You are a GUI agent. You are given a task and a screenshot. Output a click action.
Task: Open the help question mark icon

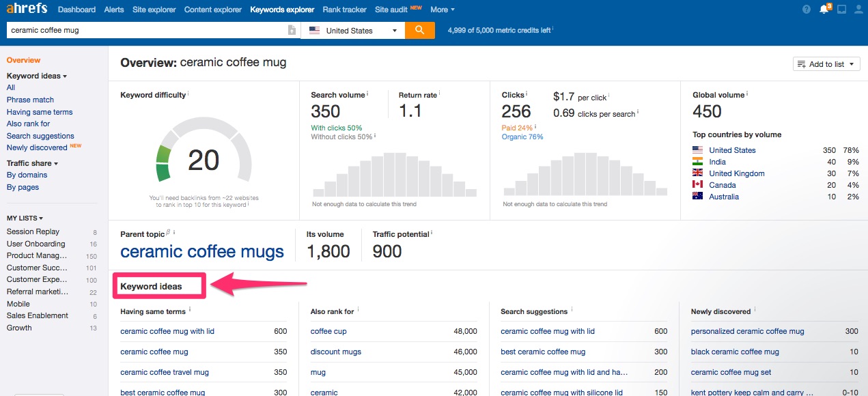[807, 10]
